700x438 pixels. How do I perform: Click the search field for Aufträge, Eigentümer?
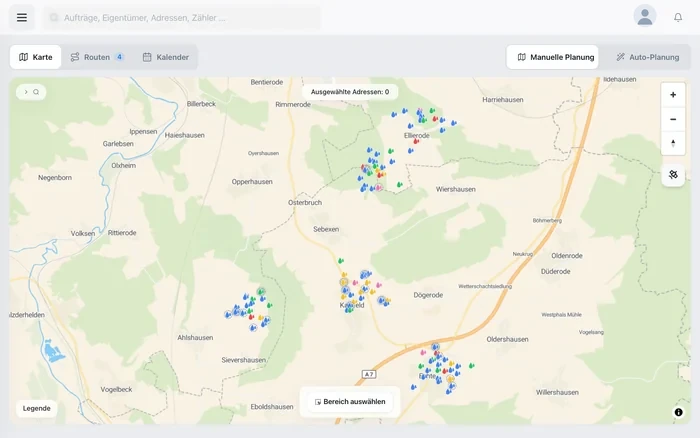182,18
